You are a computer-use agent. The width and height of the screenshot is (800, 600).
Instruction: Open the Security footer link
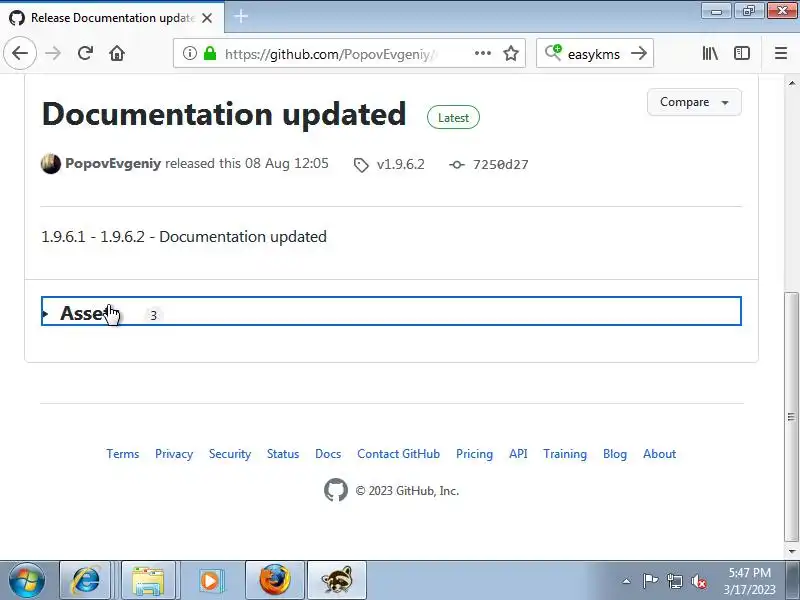coord(230,454)
